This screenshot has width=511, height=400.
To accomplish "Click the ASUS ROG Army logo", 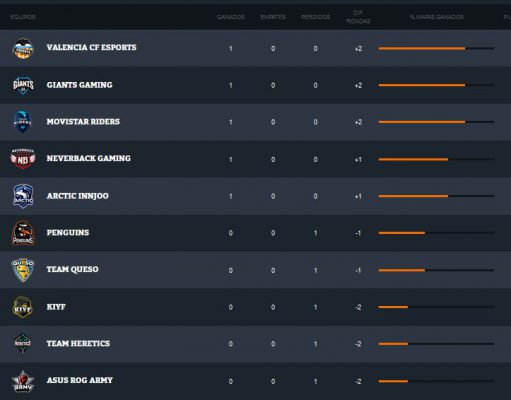I will (x=23, y=381).
